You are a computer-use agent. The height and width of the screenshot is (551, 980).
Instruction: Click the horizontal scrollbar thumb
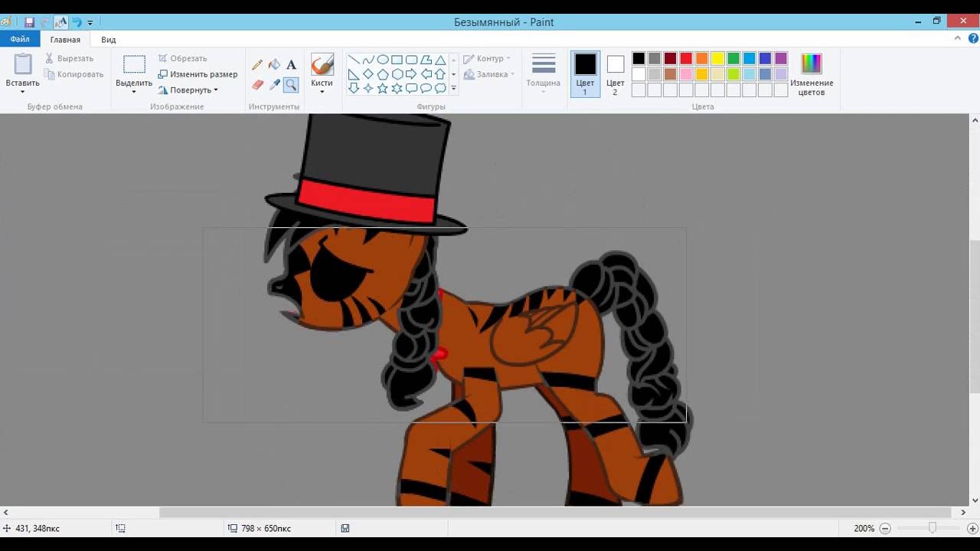555,512
